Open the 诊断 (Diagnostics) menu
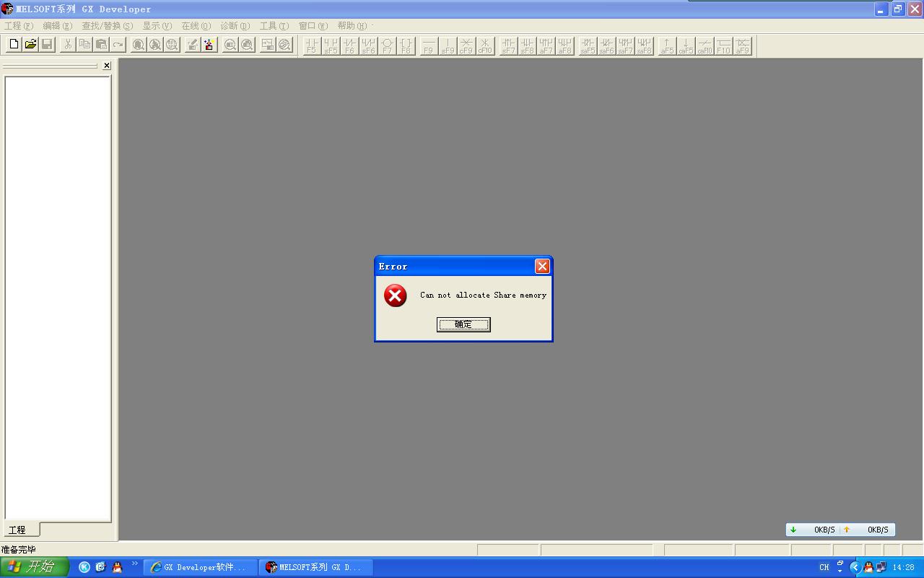Image resolution: width=924 pixels, height=578 pixels. 235,26
